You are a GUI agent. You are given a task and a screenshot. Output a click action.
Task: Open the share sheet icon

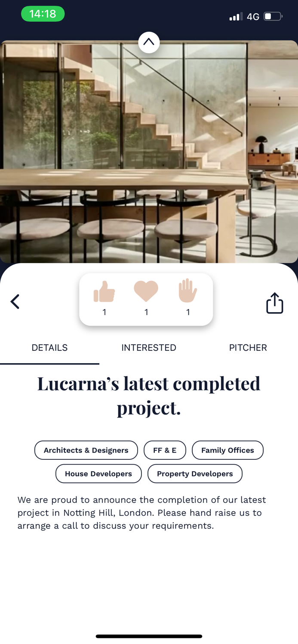[x=275, y=303]
